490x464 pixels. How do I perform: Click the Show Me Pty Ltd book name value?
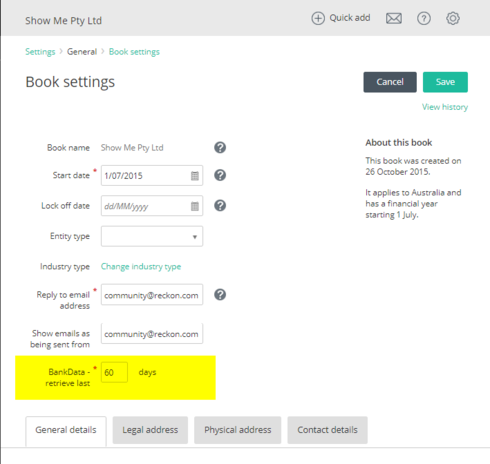click(132, 148)
